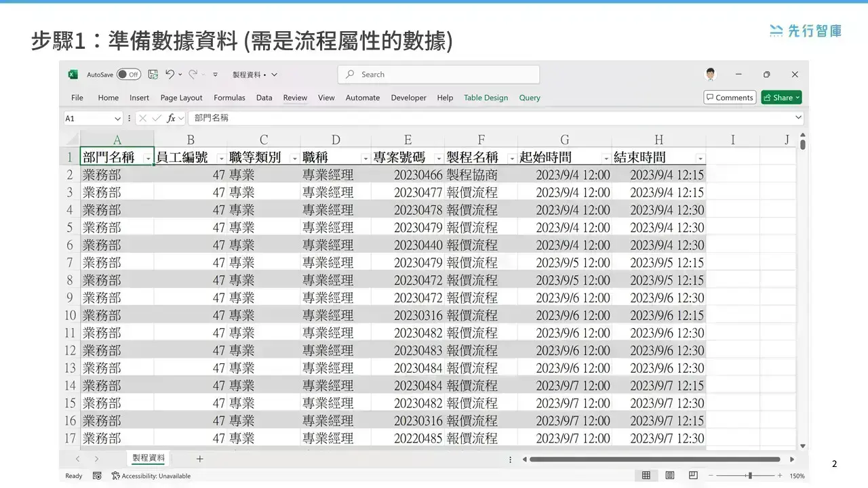The height and width of the screenshot is (488, 868).
Task: Click the zoom slider handle
Action: click(749, 476)
